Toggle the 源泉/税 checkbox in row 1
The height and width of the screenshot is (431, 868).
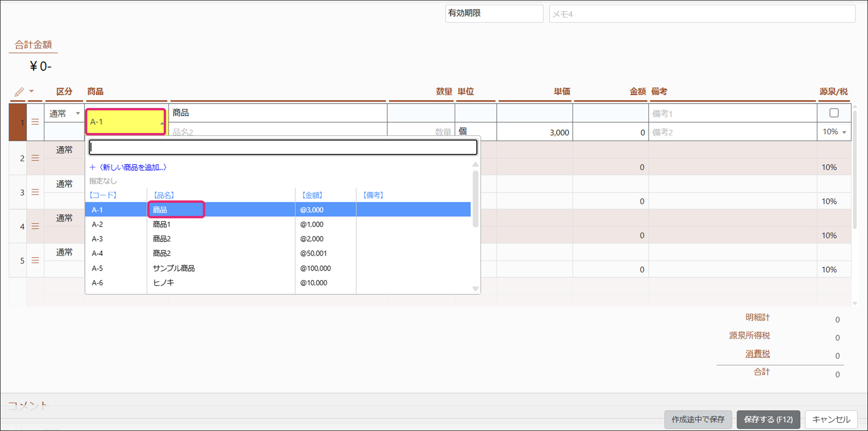coord(834,113)
